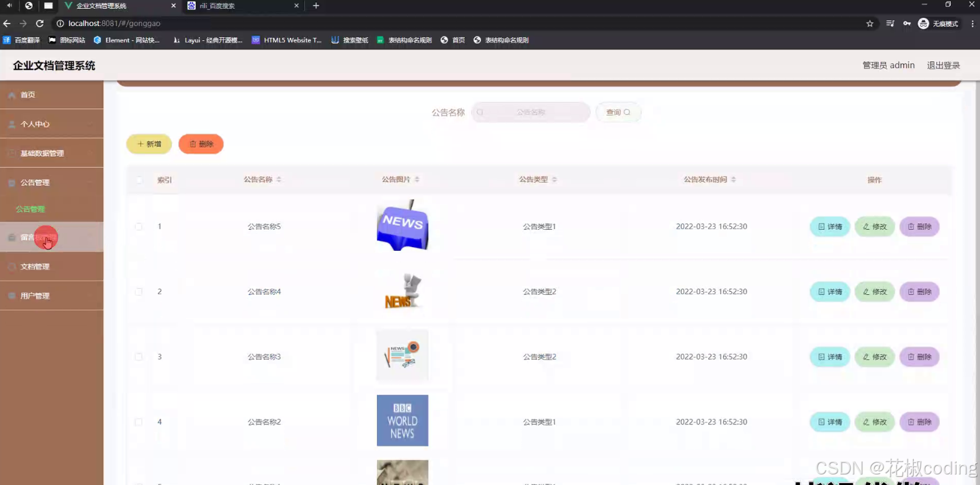Image resolution: width=980 pixels, height=485 pixels.
Task: Click 退出登录 logout link
Action: (943, 65)
